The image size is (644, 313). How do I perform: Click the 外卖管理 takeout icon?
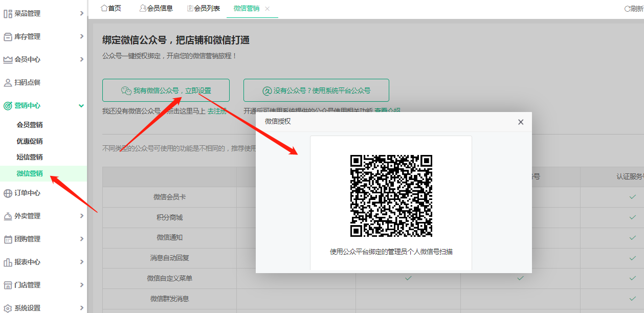point(9,216)
